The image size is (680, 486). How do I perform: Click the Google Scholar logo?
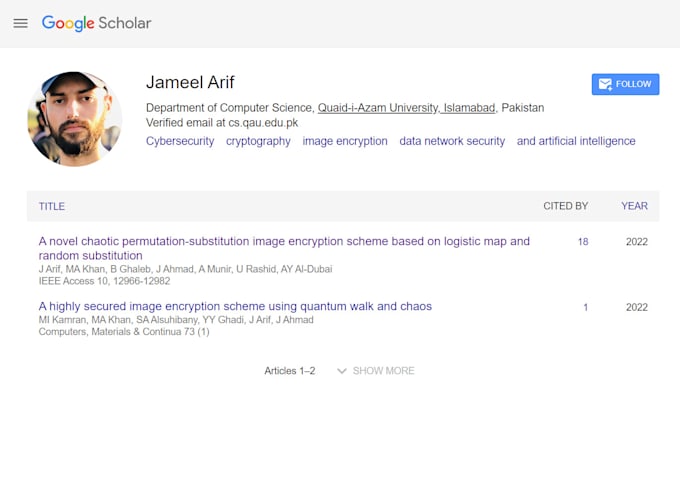tap(96, 23)
